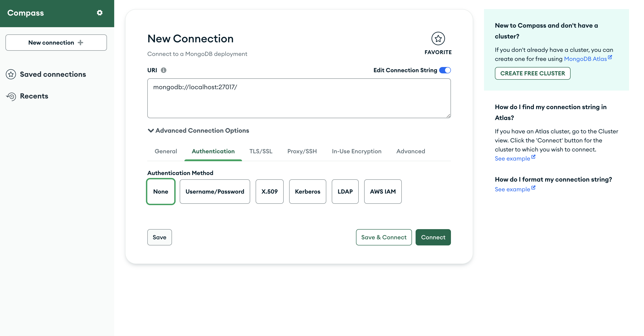Click the Recents history icon
Screen dimensions: 644x336
[x=11, y=96]
